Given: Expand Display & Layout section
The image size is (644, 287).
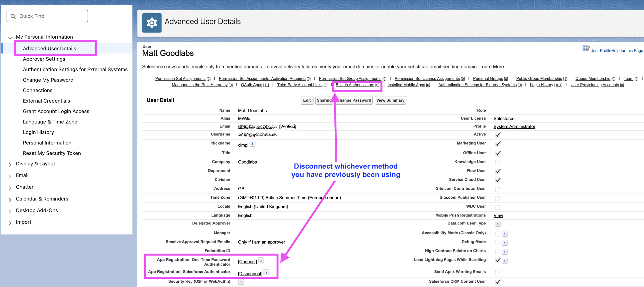Looking at the screenshot, I should [x=10, y=165].
